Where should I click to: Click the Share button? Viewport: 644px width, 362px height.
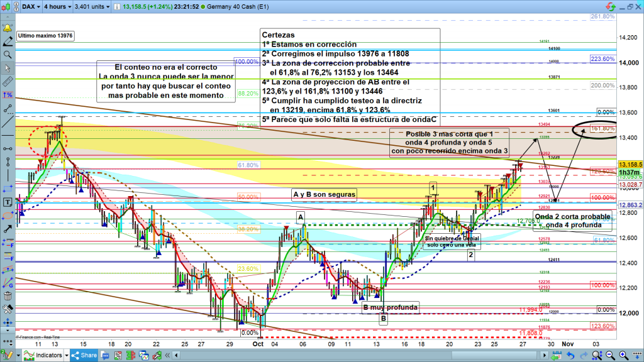click(85, 355)
